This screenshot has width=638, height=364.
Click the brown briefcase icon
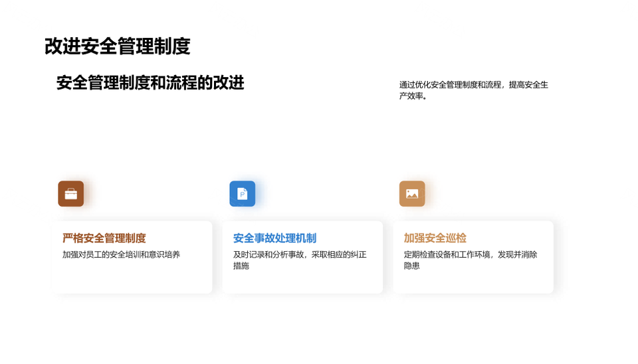coord(71,193)
